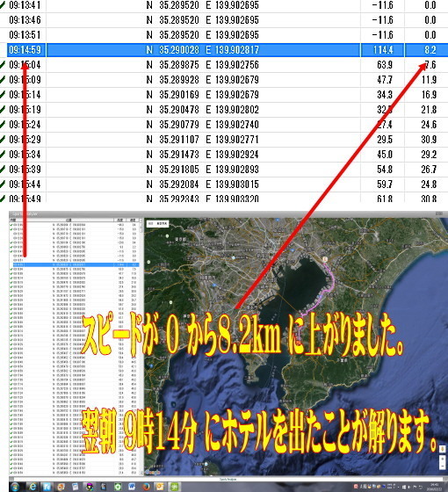Image resolution: width=448 pixels, height=492 pixels.
Task: Toggle the check mark on the 09:15:19 row
Action: 3,110
